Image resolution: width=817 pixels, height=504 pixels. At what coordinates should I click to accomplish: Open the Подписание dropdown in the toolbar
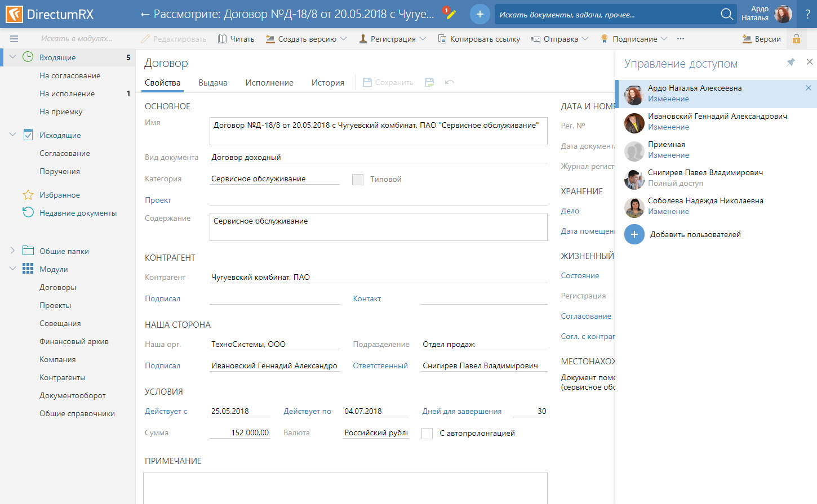pos(633,39)
